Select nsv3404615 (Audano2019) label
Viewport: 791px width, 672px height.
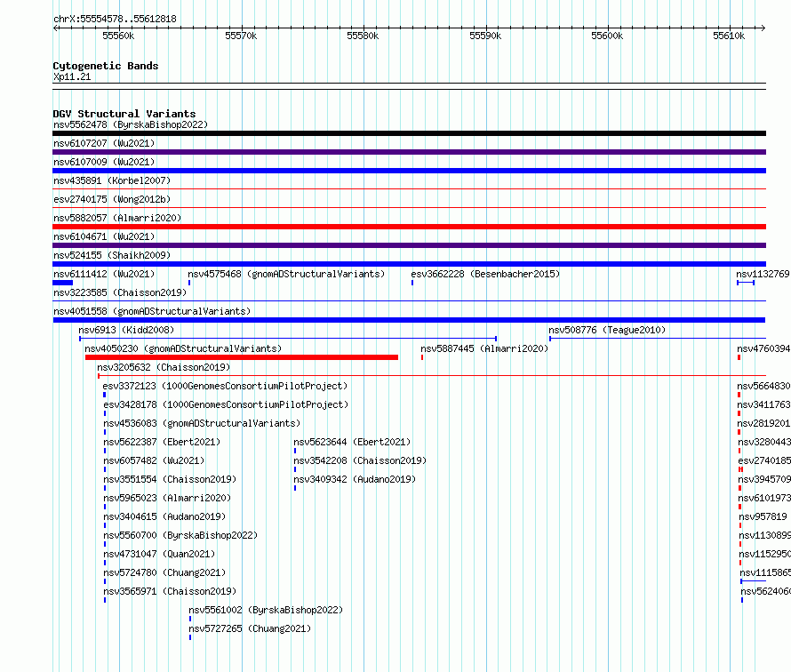tap(164, 516)
